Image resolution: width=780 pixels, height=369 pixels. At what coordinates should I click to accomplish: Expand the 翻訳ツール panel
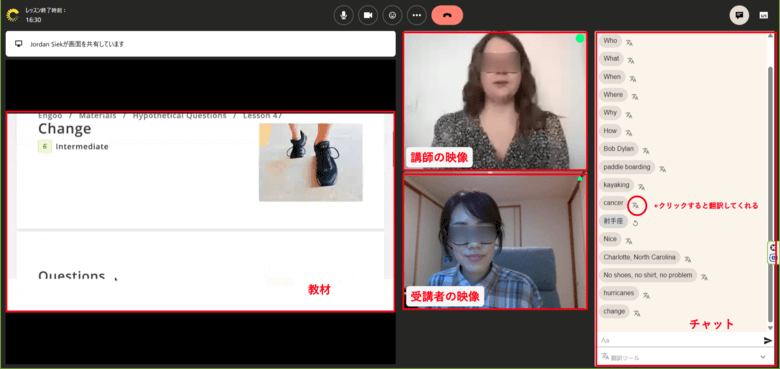tap(763, 357)
